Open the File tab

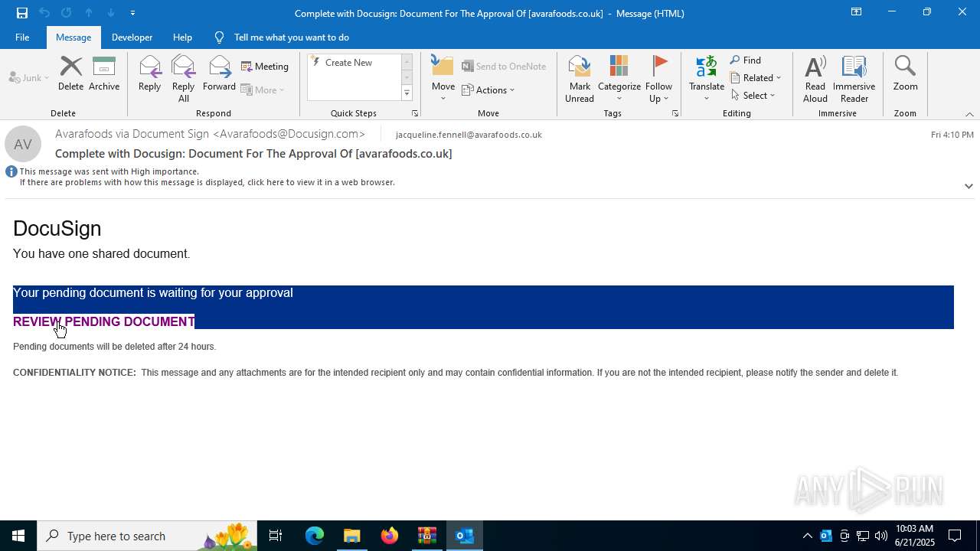(22, 37)
